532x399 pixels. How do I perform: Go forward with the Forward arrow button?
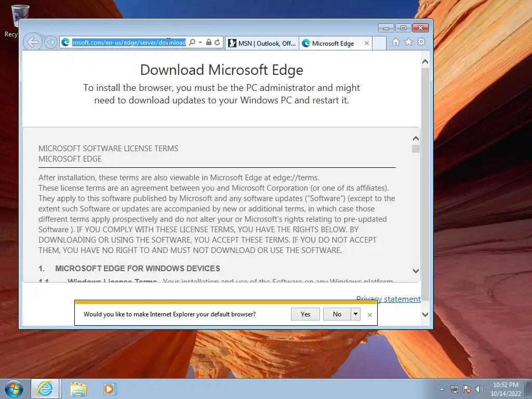(51, 43)
